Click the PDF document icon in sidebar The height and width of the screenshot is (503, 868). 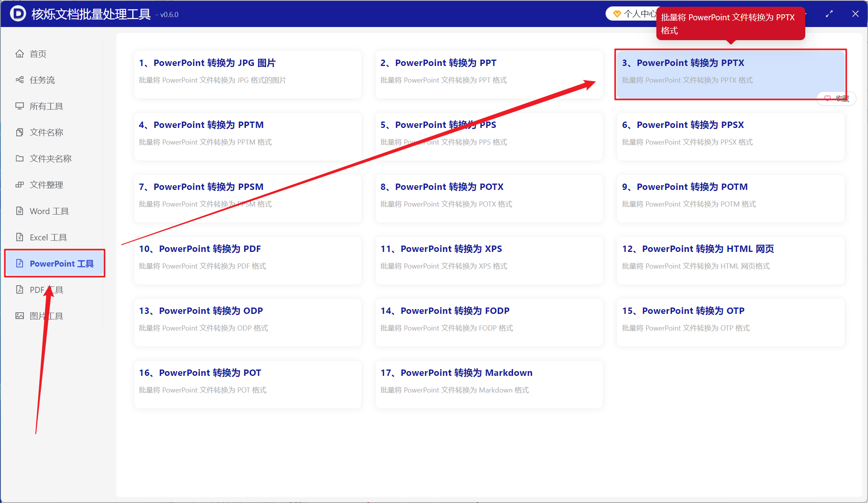coord(19,290)
